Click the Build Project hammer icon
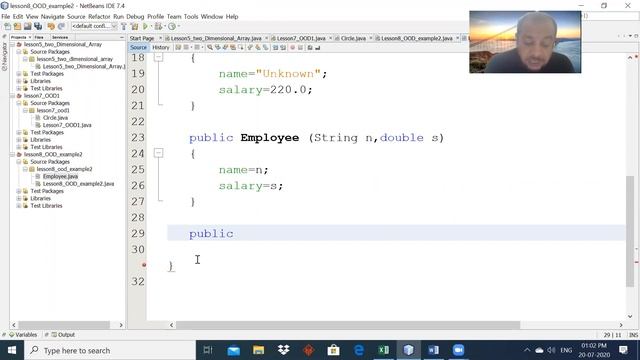The image size is (640, 360). tap(124, 27)
